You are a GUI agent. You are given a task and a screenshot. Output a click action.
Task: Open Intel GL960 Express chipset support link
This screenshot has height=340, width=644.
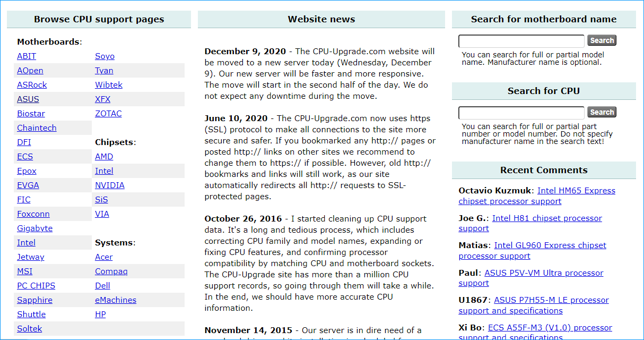pos(533,251)
